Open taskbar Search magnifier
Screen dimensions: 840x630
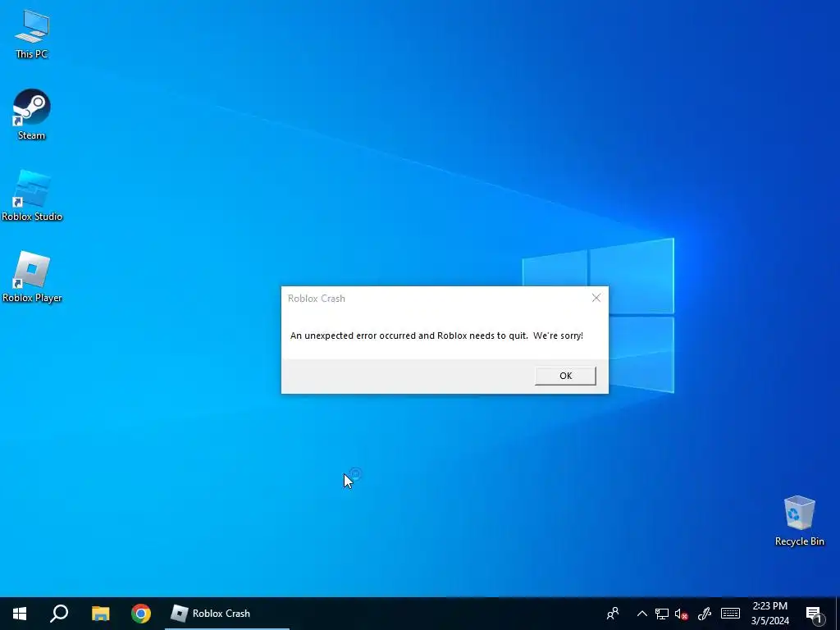tap(59, 614)
